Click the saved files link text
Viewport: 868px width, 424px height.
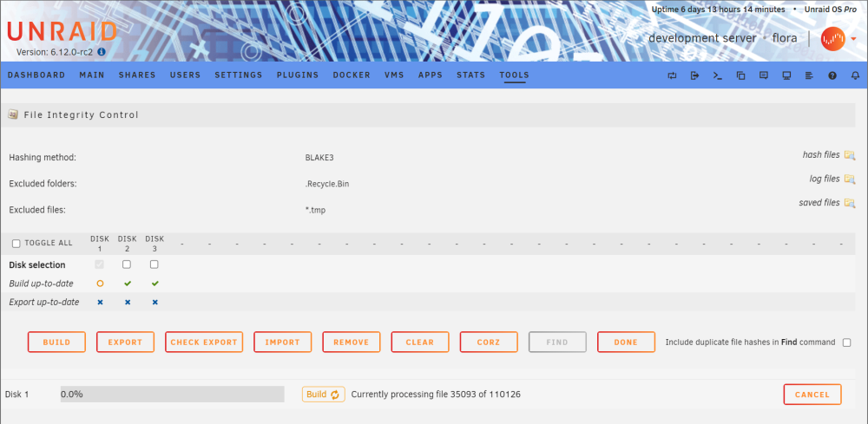point(819,202)
